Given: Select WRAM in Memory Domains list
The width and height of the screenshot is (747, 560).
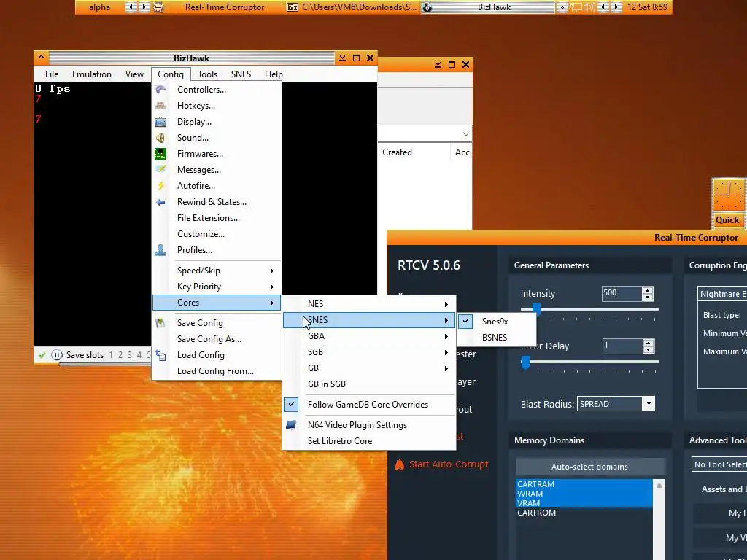Looking at the screenshot, I should coord(584,494).
